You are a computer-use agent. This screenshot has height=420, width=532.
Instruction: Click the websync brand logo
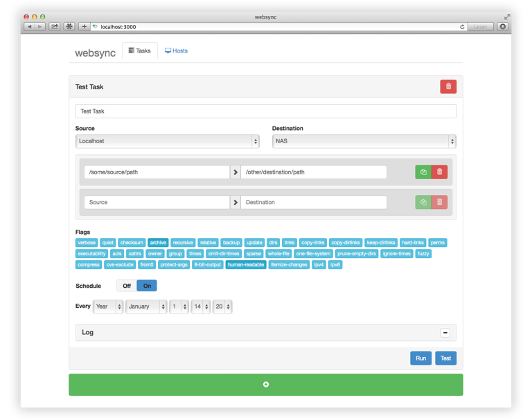(96, 53)
